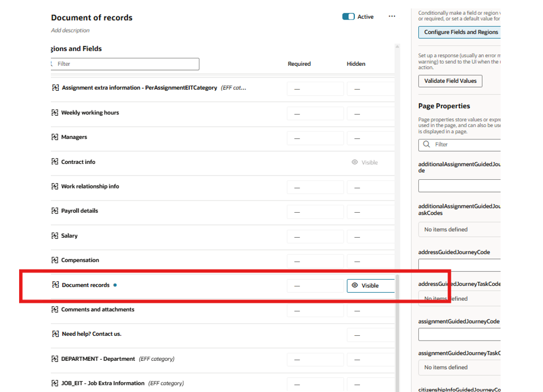Open Hidden dropdown for Comments and attachments

[371, 311]
